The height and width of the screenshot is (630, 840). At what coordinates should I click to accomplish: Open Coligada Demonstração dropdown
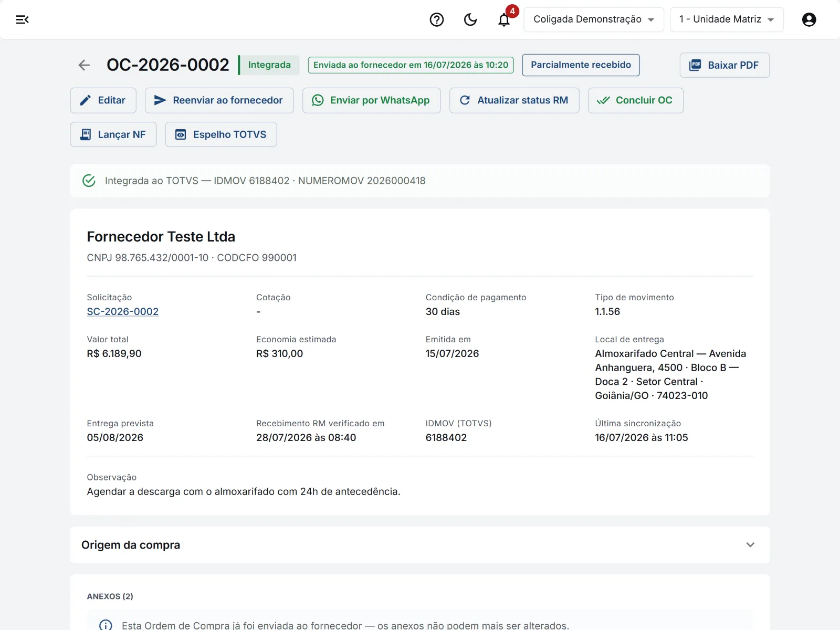tap(594, 19)
